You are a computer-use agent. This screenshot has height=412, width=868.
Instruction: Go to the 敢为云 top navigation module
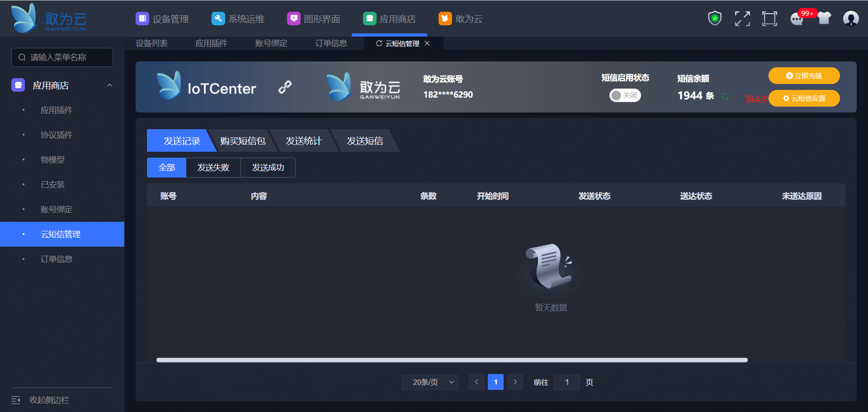click(460, 19)
